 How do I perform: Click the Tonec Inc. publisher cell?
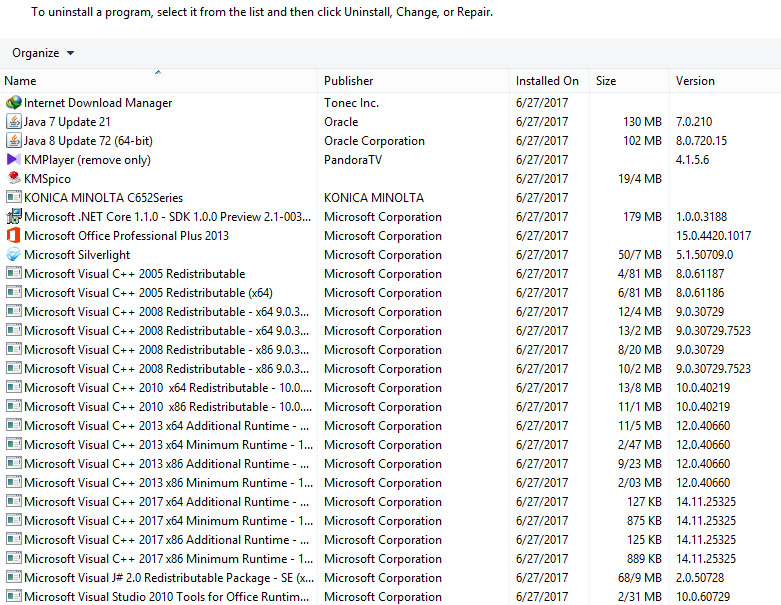pos(351,103)
